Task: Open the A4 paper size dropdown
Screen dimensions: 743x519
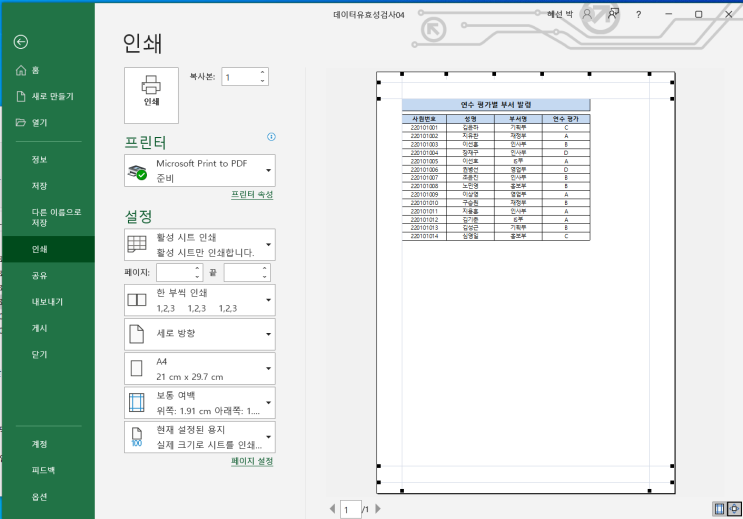Action: (x=199, y=368)
